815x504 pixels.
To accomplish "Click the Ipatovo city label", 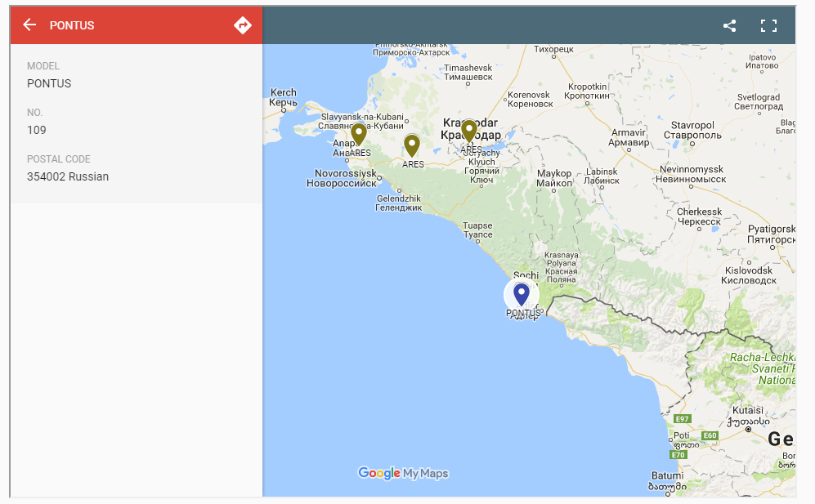I will pyautogui.click(x=762, y=61).
